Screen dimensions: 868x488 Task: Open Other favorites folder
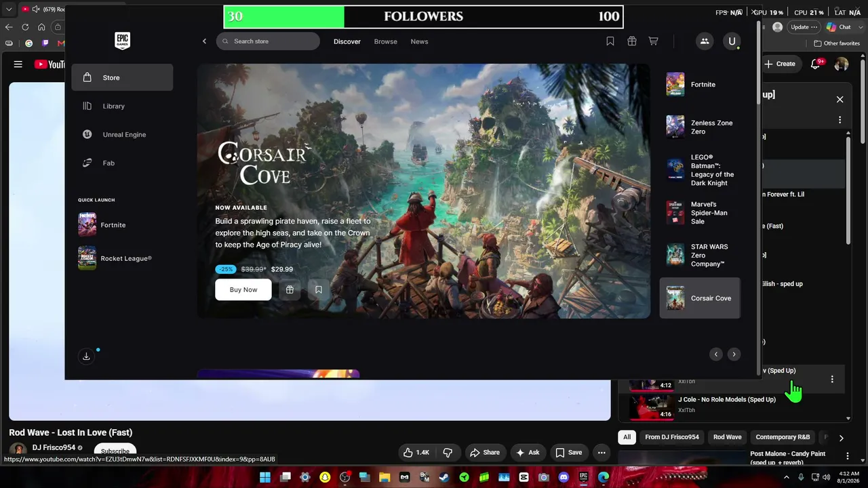(837, 43)
